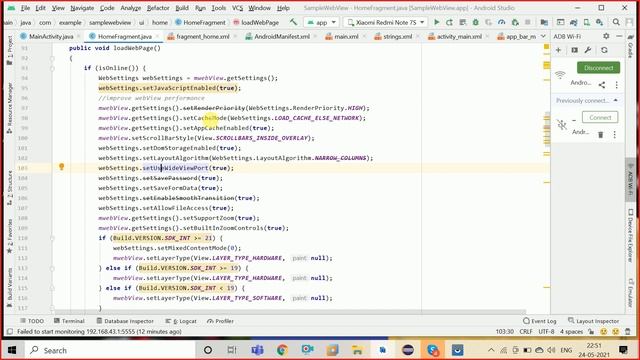Open the Structure side tool window

coord(10,187)
